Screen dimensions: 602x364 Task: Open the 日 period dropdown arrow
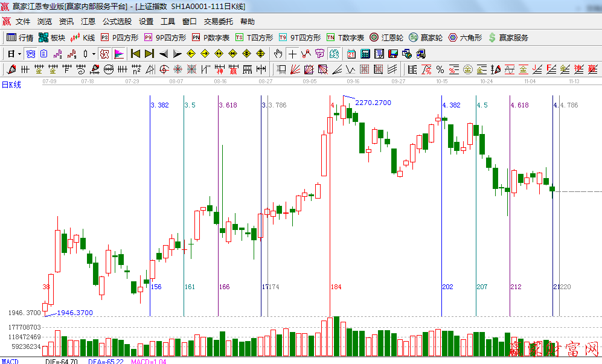coord(20,54)
